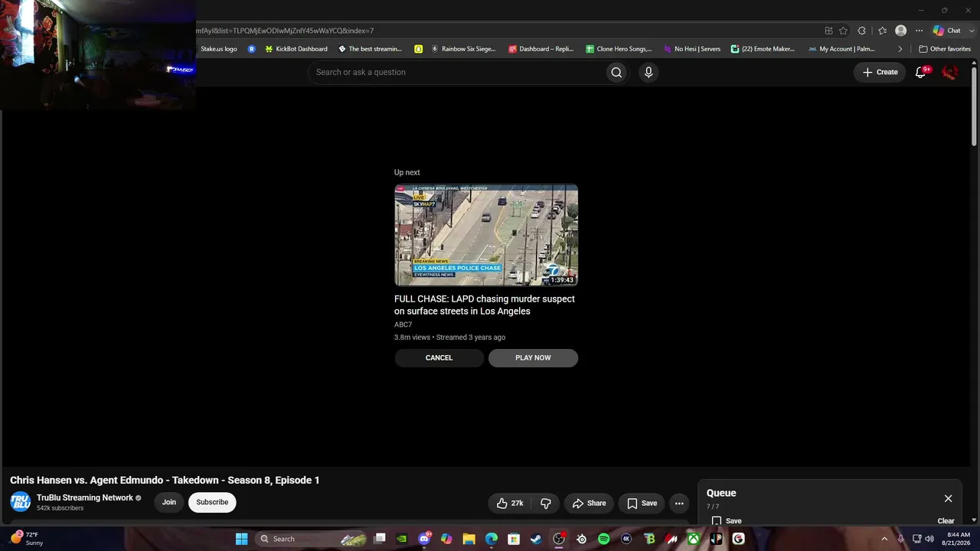This screenshot has height=551, width=980.
Task: Open Steam from the taskbar
Action: point(536,539)
